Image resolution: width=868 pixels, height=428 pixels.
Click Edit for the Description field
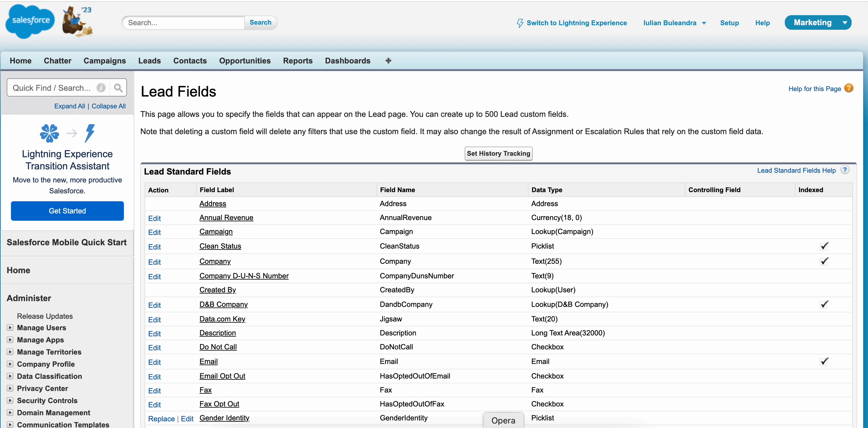tap(154, 334)
